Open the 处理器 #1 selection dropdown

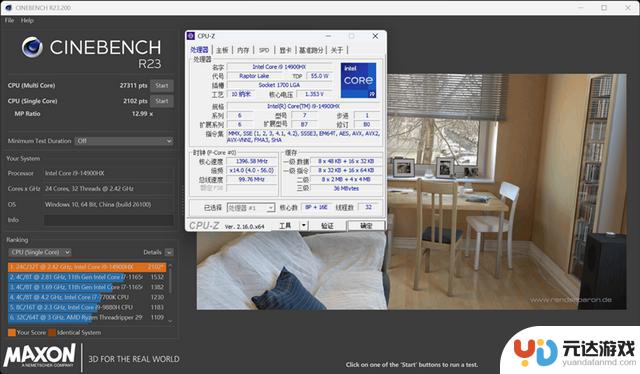[251, 208]
